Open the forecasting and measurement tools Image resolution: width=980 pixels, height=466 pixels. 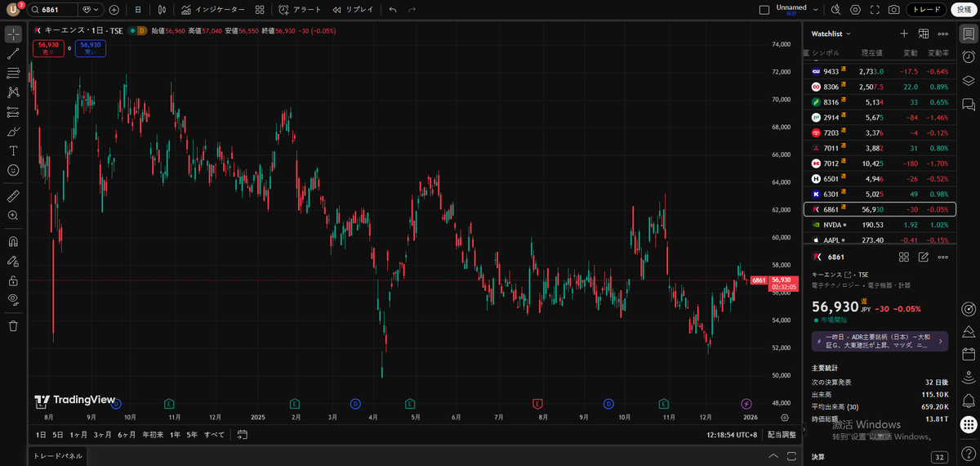[13, 112]
